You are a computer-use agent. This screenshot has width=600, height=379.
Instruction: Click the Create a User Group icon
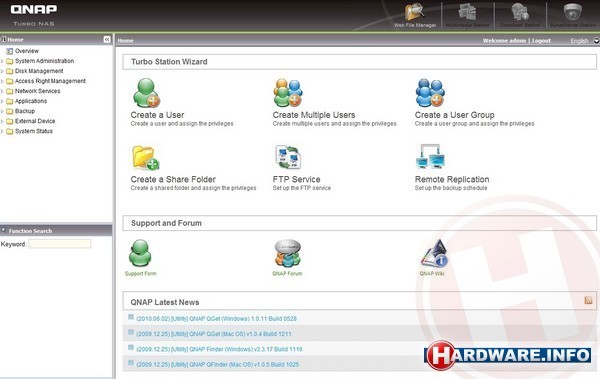430,93
